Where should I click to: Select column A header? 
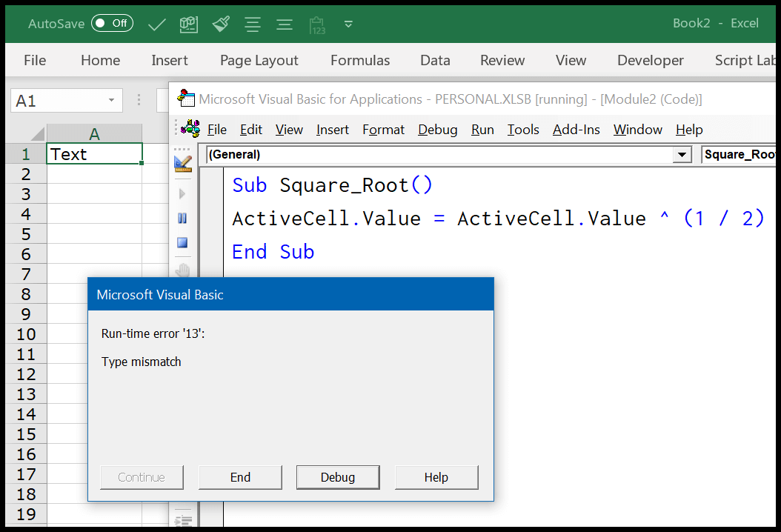(94, 133)
